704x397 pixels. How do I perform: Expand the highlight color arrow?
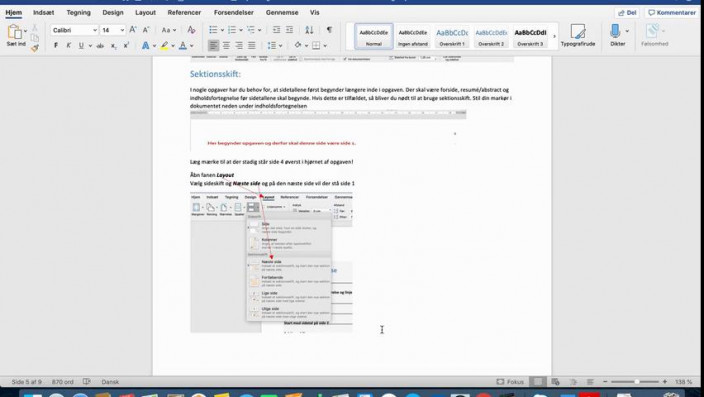point(173,46)
